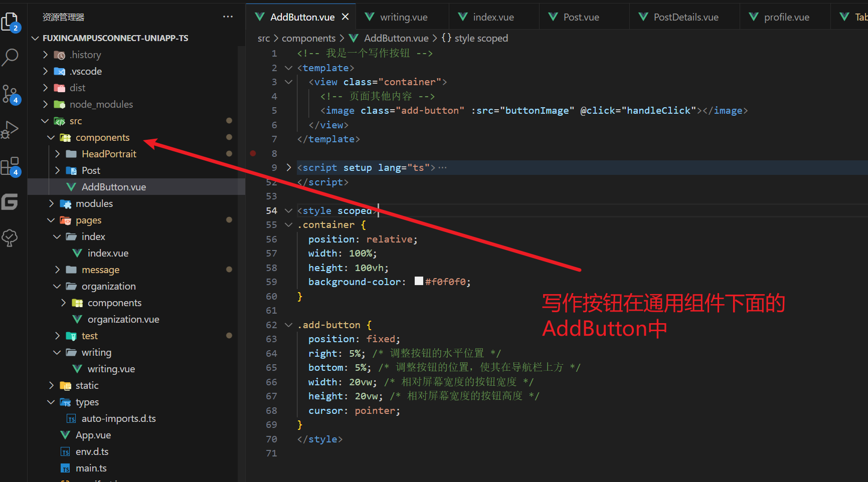
Task: Select the Post folder in components
Action: click(91, 170)
